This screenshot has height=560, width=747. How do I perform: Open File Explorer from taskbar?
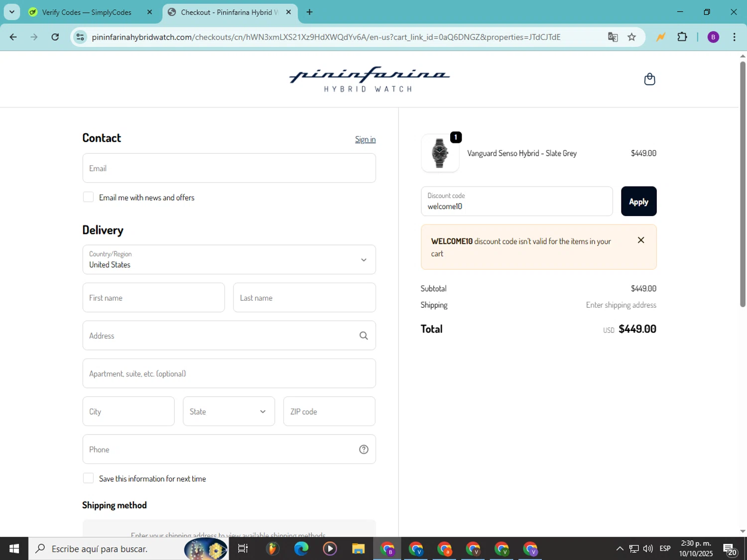click(x=359, y=549)
